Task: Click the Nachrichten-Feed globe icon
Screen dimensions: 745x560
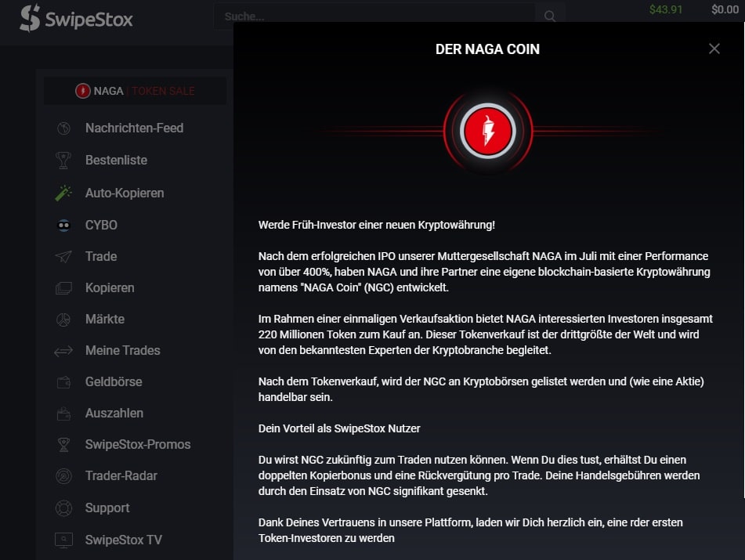Action: click(x=63, y=128)
